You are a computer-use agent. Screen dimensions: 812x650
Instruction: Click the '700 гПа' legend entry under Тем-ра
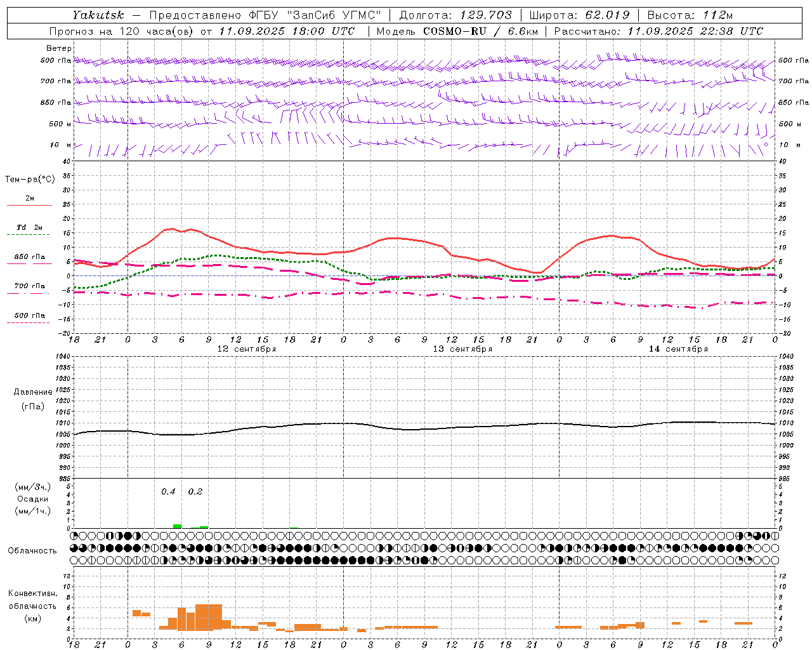30,286
